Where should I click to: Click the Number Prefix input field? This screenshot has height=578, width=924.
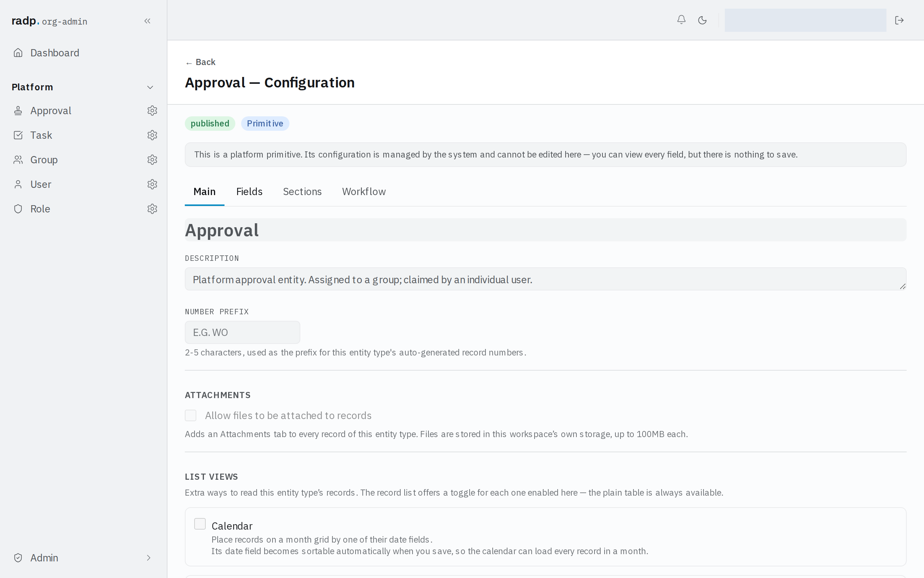tap(243, 332)
